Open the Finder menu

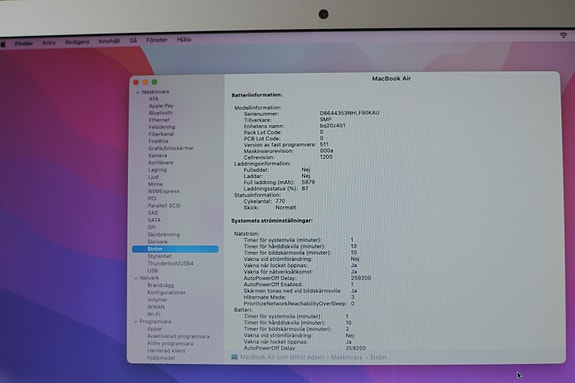point(24,43)
